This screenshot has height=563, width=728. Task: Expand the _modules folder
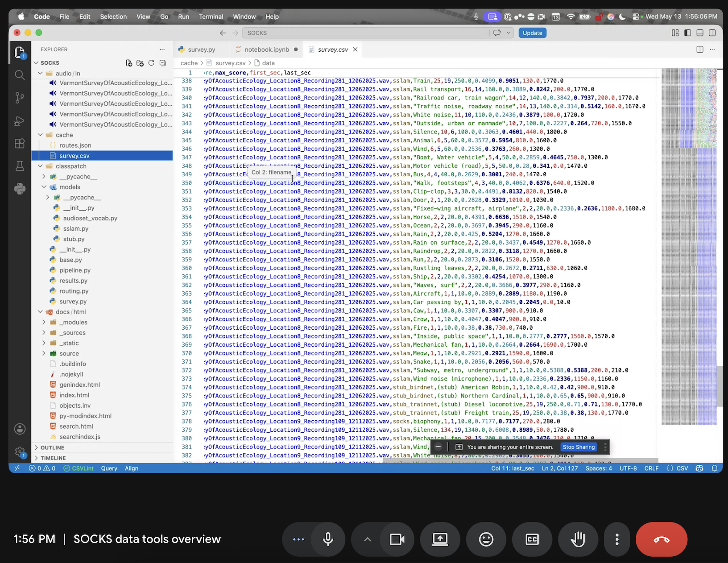[x=44, y=322]
